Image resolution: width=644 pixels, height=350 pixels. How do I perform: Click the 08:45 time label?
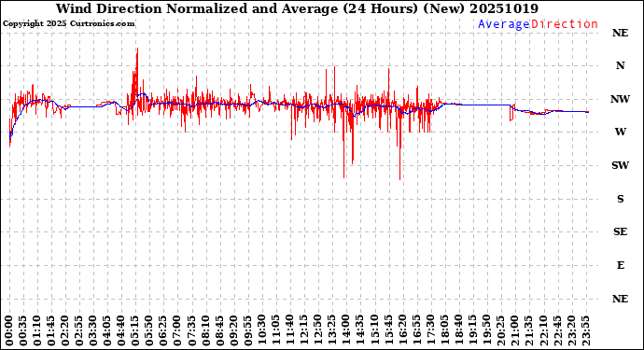219,331
